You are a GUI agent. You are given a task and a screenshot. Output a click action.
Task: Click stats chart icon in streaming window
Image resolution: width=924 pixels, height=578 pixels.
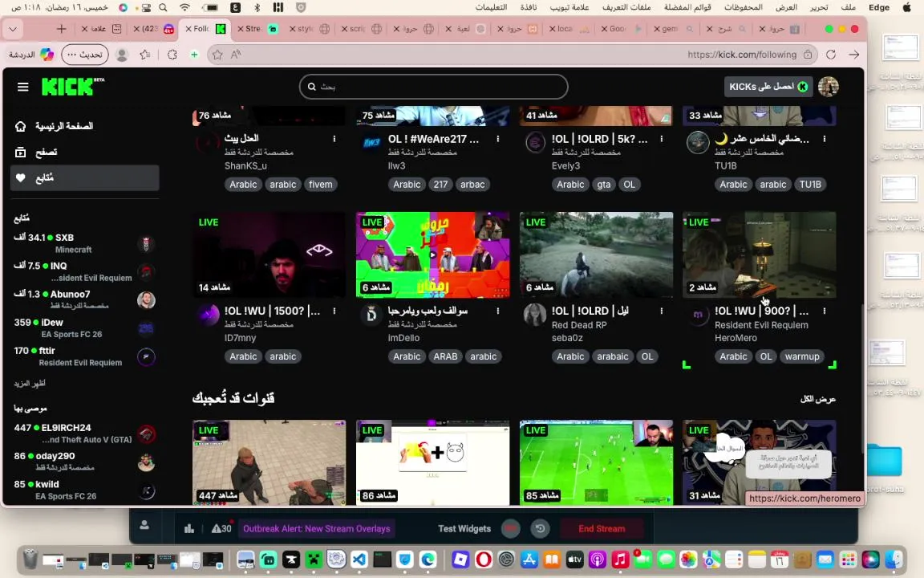pyautogui.click(x=189, y=528)
